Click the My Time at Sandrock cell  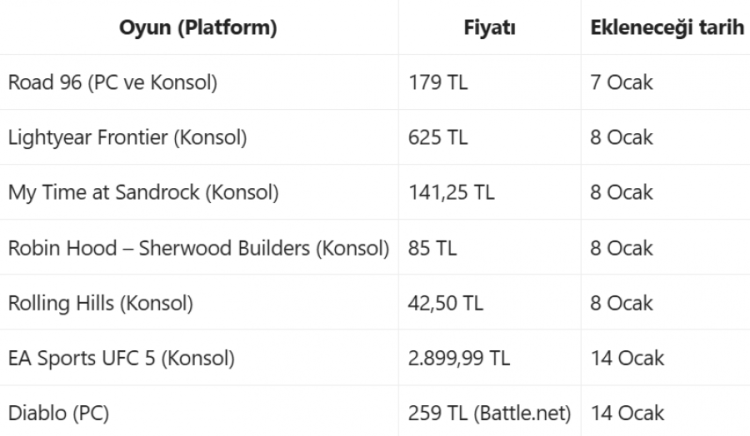tap(143, 192)
